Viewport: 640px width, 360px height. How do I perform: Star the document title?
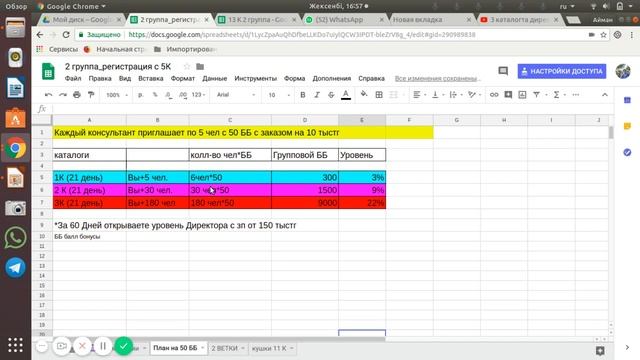tap(187, 67)
